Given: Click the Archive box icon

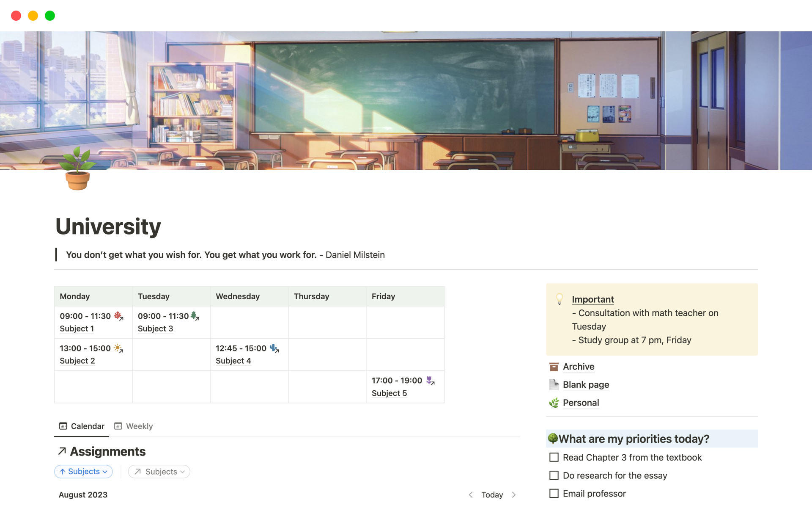Looking at the screenshot, I should (554, 367).
